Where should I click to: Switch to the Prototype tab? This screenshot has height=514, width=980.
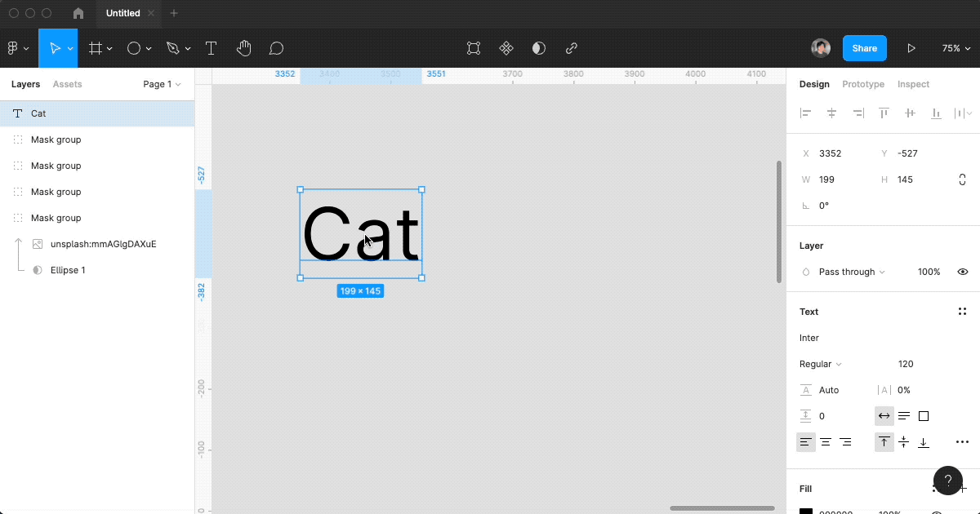pos(863,84)
